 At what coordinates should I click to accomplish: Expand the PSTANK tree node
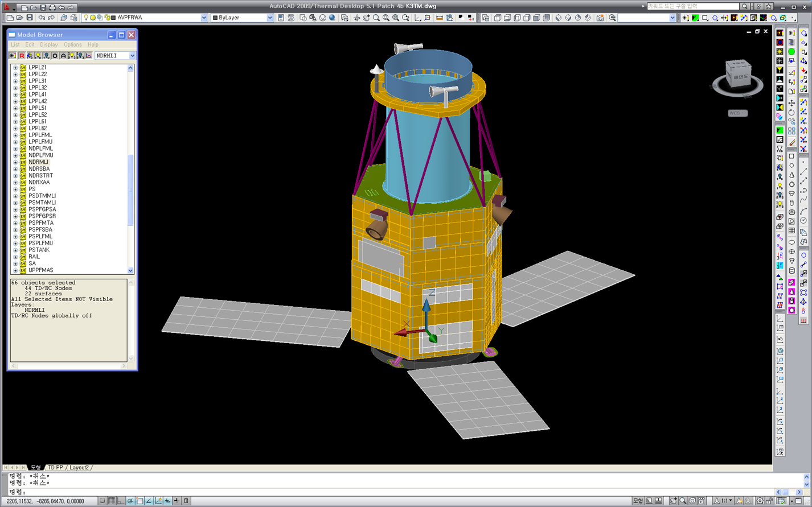click(x=15, y=250)
